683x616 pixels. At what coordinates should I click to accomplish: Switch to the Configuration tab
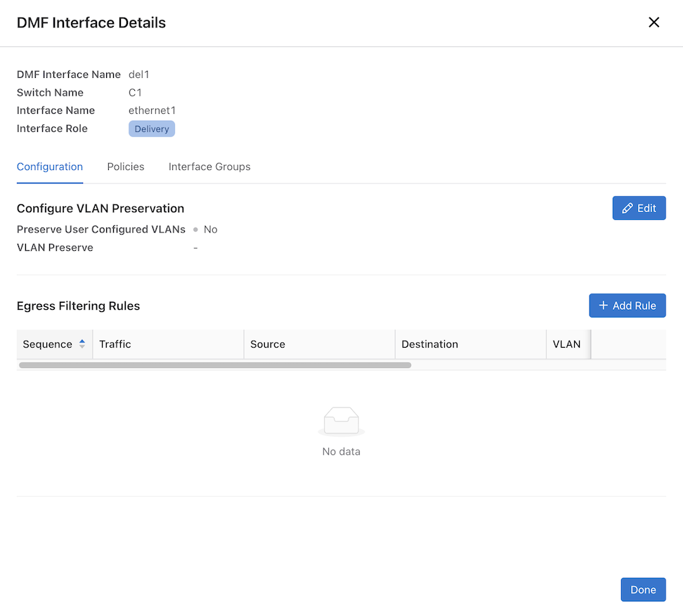[x=50, y=166]
